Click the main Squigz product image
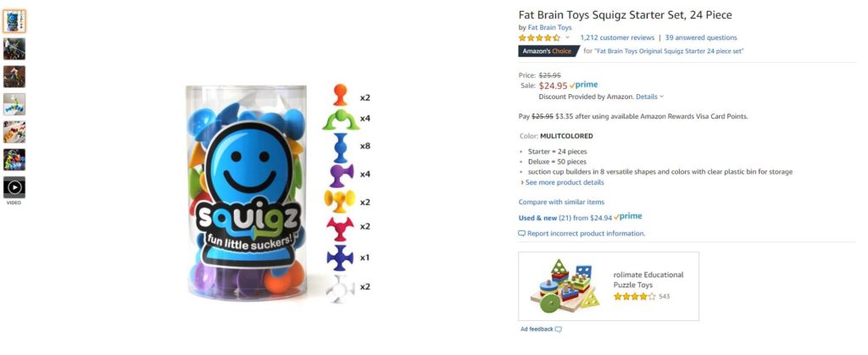Image resolution: width=868 pixels, height=355 pixels. [x=278, y=192]
